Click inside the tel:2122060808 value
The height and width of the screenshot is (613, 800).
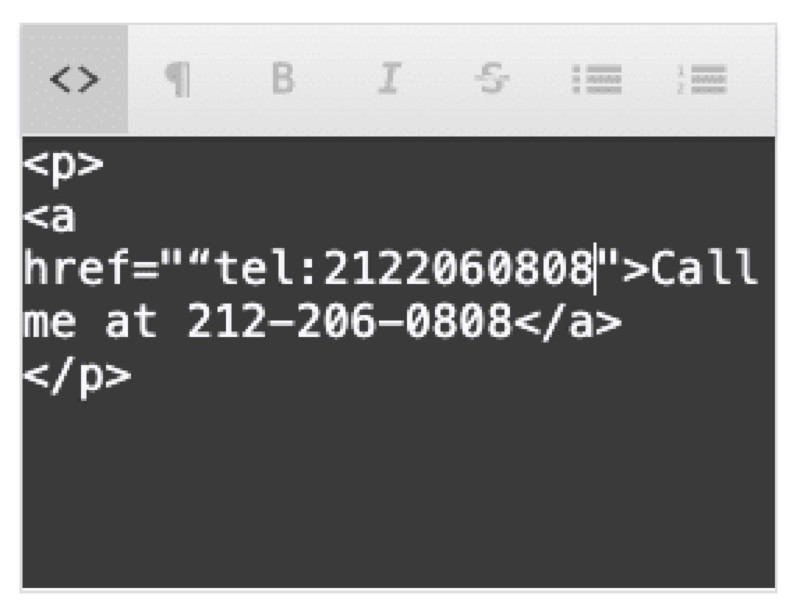[x=403, y=267]
